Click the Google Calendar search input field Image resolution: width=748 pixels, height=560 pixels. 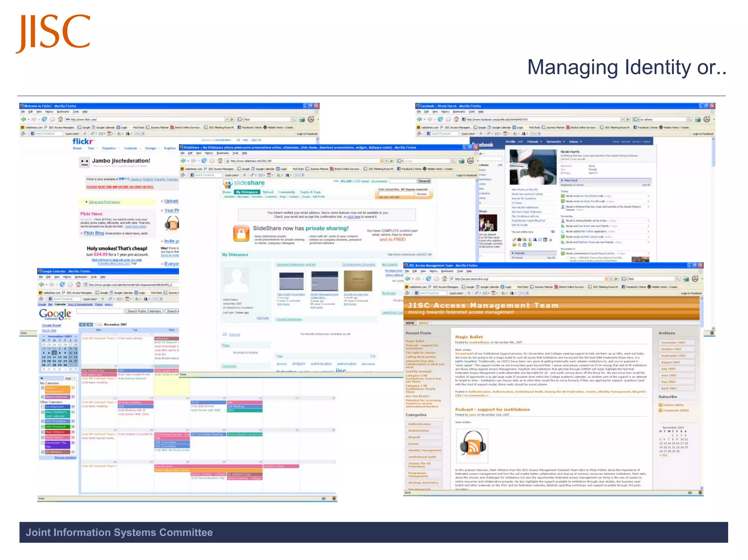click(x=100, y=311)
